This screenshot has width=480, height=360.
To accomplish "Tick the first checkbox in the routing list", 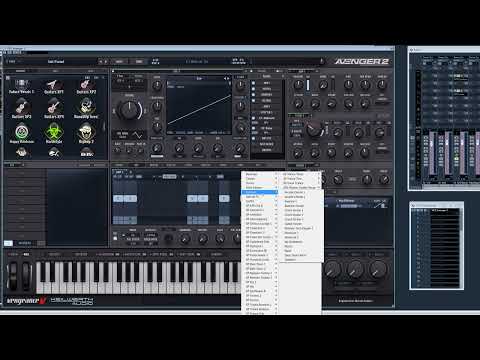I will point(253,83).
